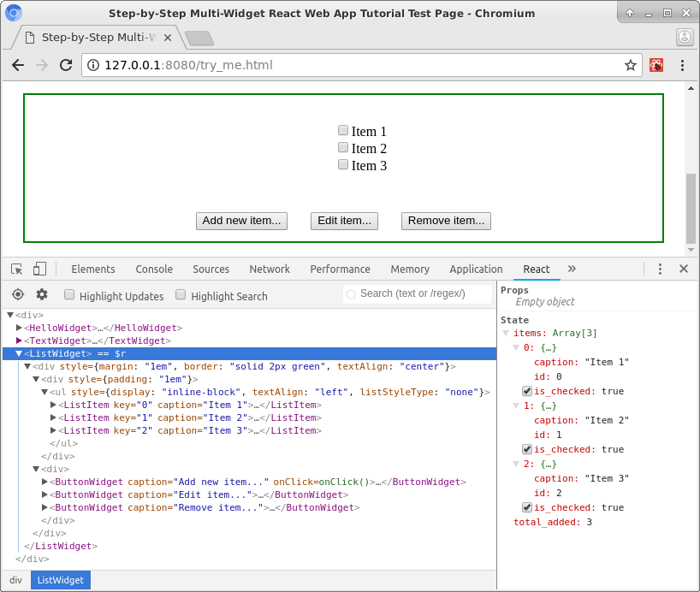
Task: Open the DevTools vertical dots menu
Action: 660,269
